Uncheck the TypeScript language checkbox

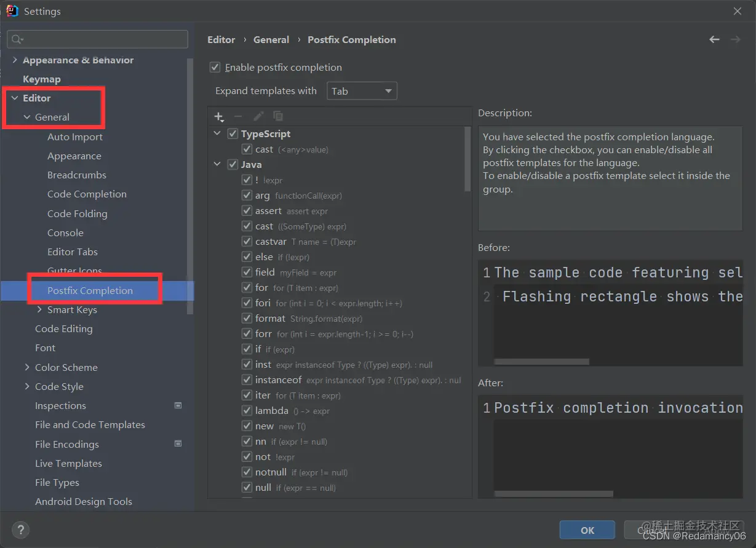[233, 133]
